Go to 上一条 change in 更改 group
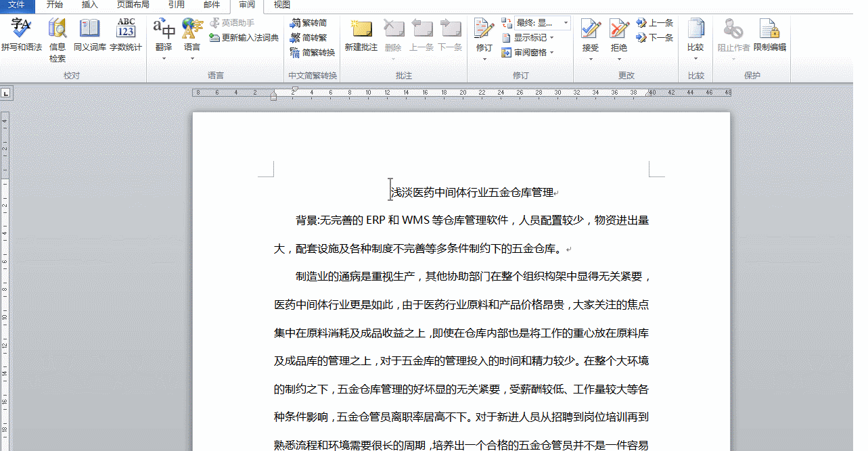The width and height of the screenshot is (868, 451). (655, 23)
